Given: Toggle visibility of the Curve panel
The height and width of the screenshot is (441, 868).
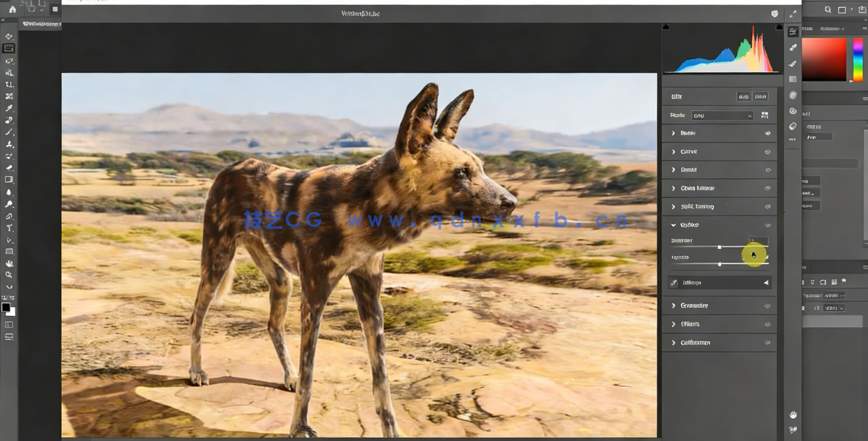Looking at the screenshot, I should (767, 151).
